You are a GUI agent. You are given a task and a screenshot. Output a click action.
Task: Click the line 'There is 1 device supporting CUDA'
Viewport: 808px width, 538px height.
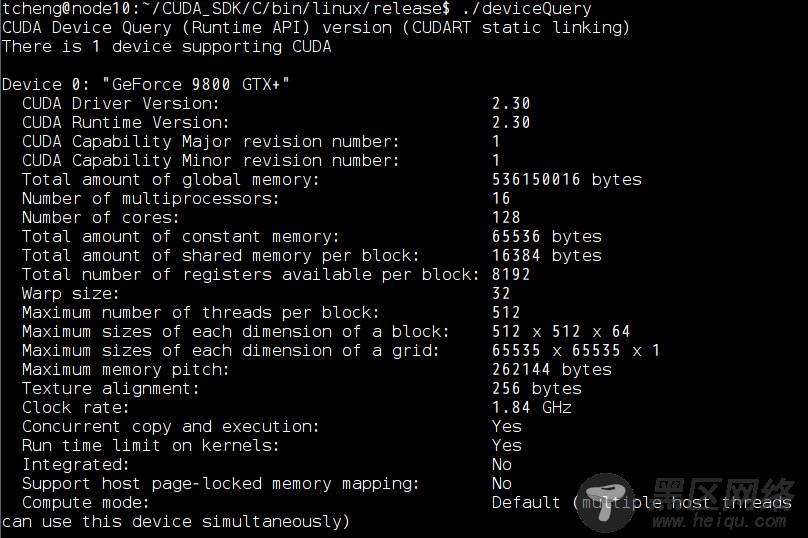(166, 47)
